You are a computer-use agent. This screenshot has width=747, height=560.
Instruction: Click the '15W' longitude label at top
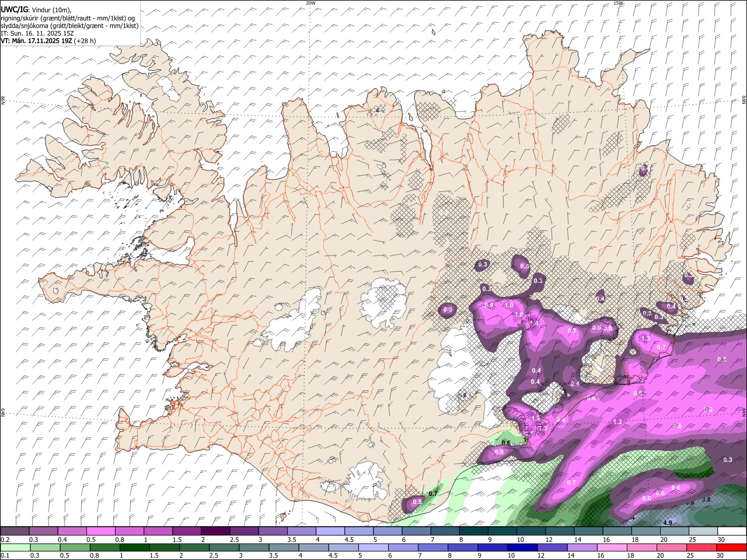(618, 3)
